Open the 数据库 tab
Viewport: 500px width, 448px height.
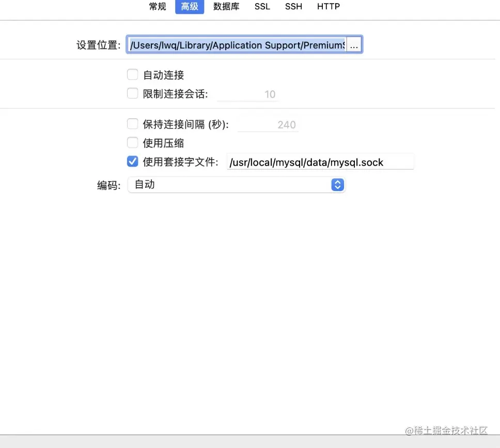click(226, 6)
